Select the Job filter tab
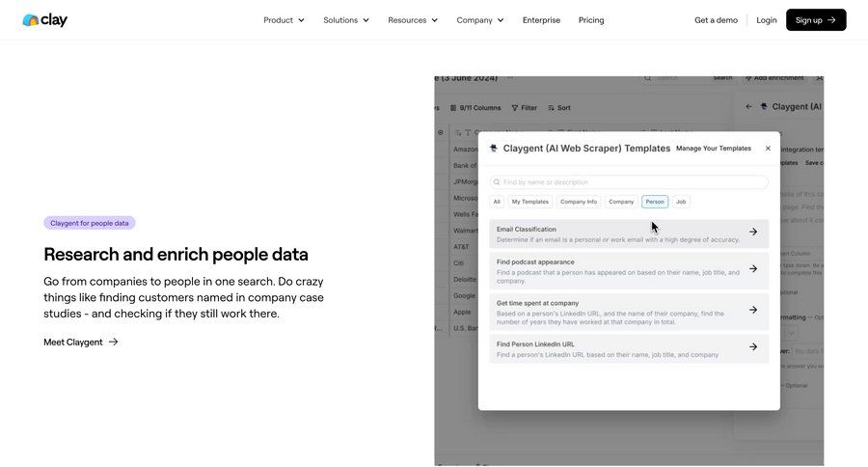 [x=681, y=202]
